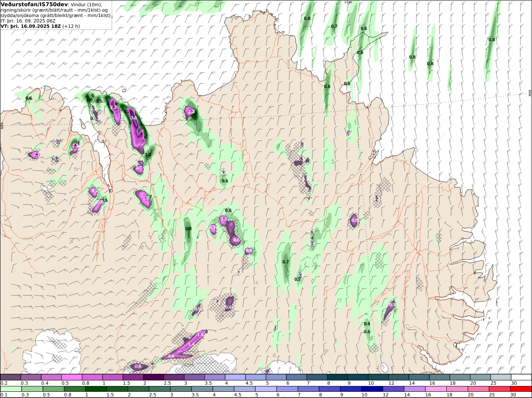
Task: Select 9 dark teal swatch on sleet/snow scale
Action: tap(358, 377)
